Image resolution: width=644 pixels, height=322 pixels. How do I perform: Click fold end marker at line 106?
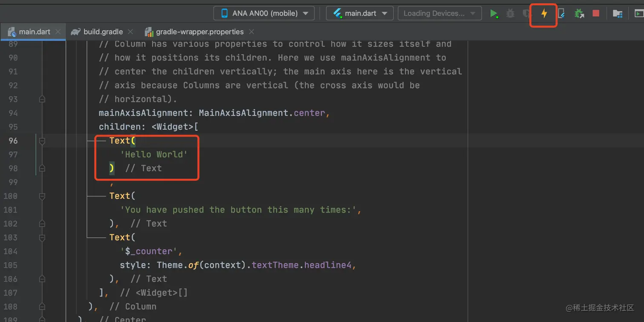tap(42, 279)
